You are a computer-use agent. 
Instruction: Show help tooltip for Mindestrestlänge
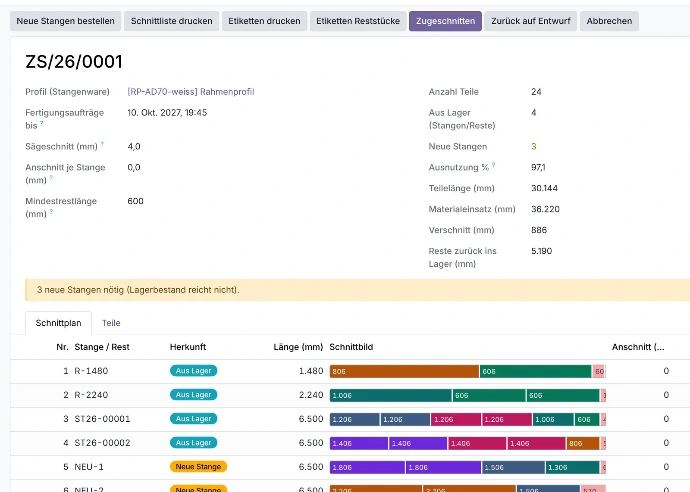pyautogui.click(x=51, y=212)
